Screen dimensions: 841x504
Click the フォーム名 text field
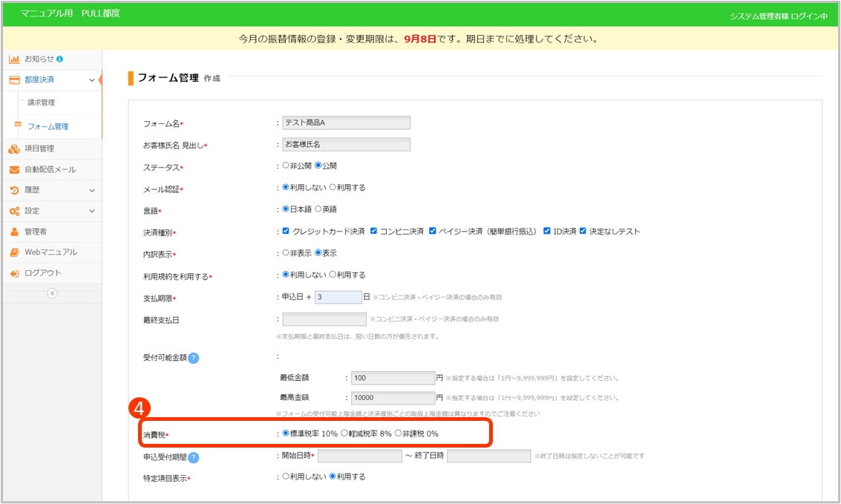click(346, 123)
